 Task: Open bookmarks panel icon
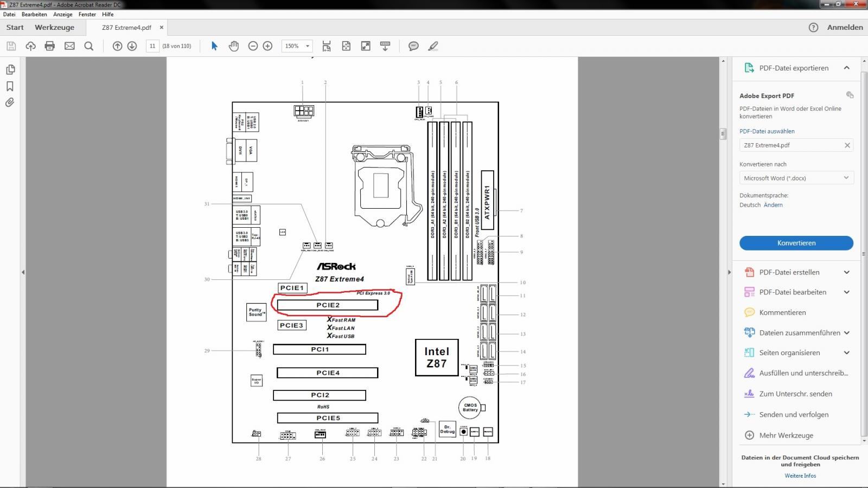(10, 86)
